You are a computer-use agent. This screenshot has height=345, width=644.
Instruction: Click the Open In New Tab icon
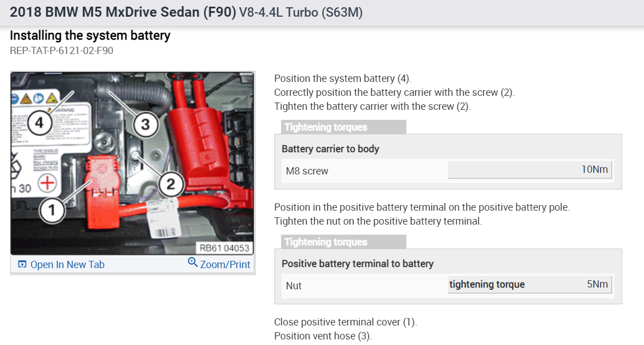click(22, 264)
